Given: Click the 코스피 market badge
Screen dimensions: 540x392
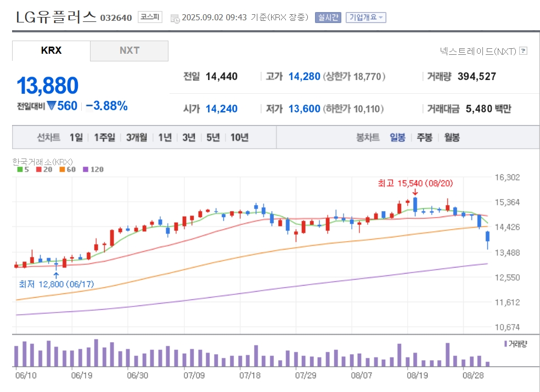Looking at the screenshot, I should [x=150, y=17].
